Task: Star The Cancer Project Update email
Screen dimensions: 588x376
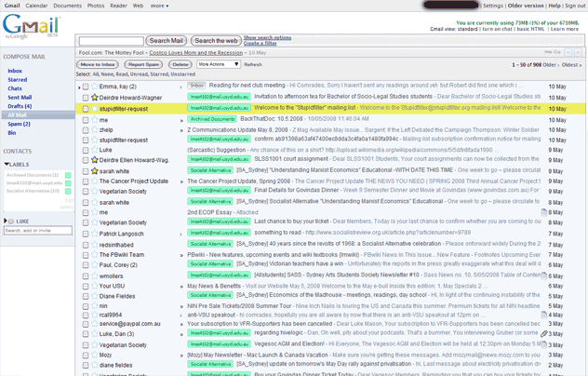Action: [95, 181]
